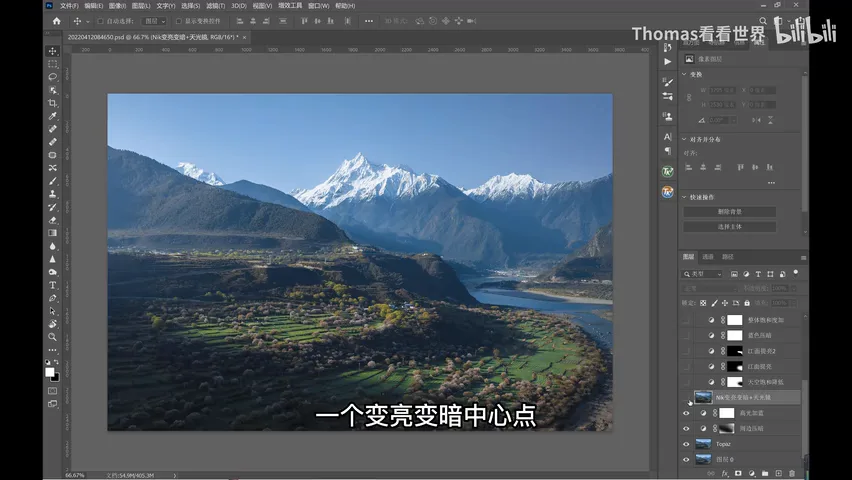
Task: Show the 江面提亮2 layer
Action: [x=686, y=351]
